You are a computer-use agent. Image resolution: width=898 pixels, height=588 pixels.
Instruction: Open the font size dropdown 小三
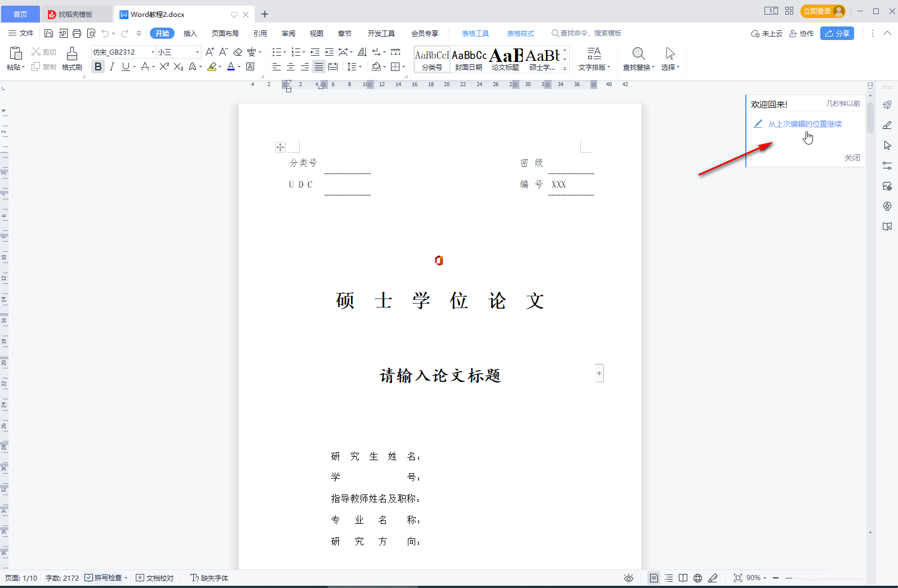click(197, 52)
